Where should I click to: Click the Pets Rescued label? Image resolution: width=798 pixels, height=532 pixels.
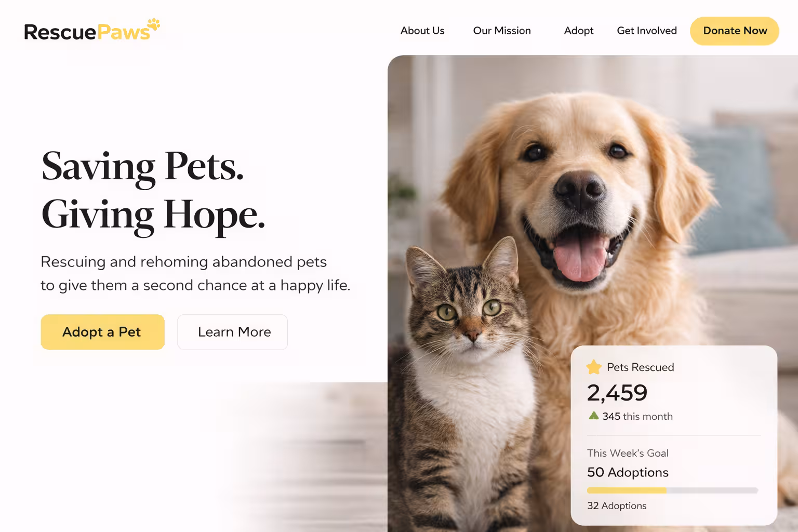click(641, 367)
